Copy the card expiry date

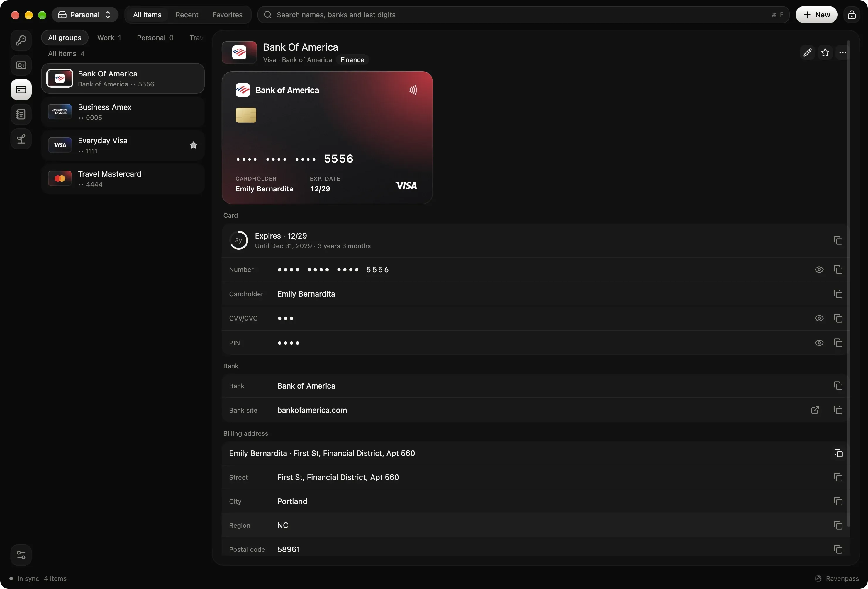(838, 240)
